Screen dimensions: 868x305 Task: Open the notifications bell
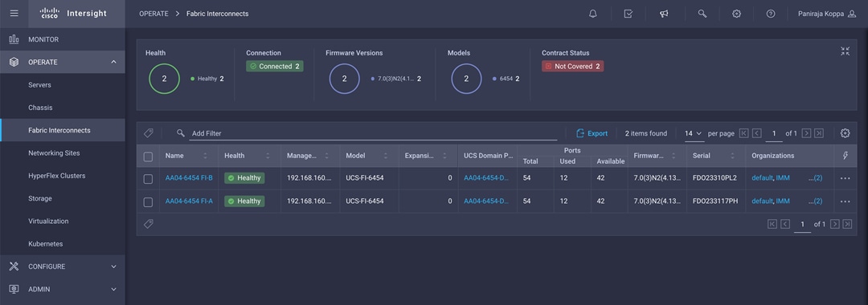tap(593, 14)
